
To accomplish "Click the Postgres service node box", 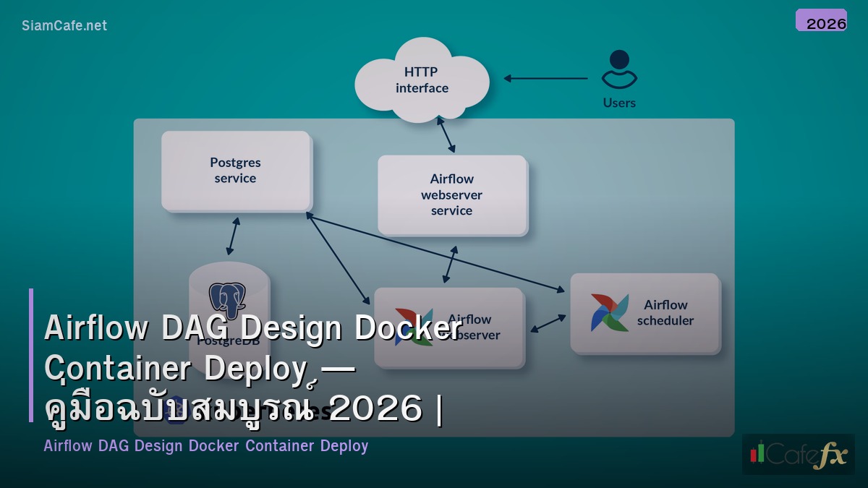I will 237,170.
